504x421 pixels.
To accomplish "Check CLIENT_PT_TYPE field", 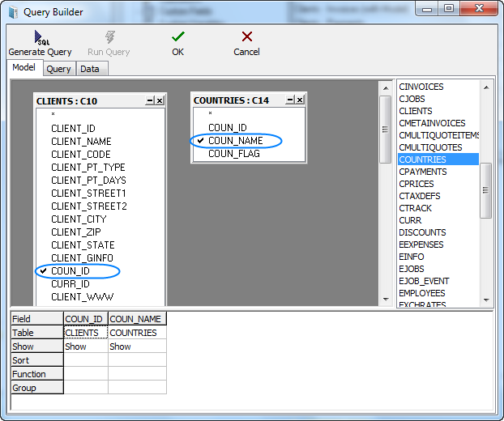I will click(88, 168).
